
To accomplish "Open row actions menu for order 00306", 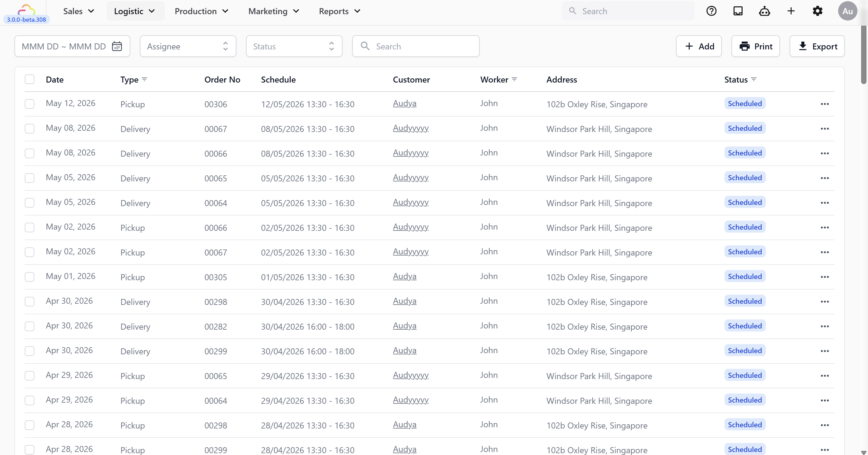I will [825, 104].
